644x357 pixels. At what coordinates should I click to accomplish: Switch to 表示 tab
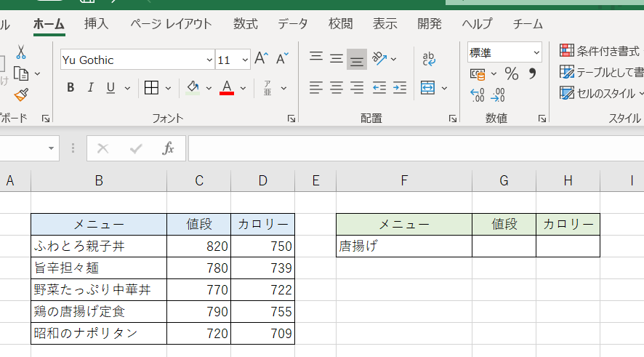(385, 24)
